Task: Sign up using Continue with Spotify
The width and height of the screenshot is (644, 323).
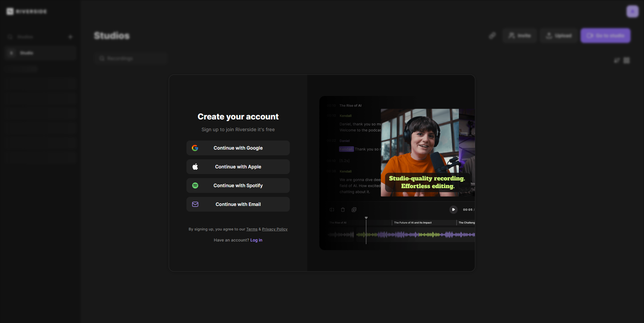Action: tap(238, 185)
